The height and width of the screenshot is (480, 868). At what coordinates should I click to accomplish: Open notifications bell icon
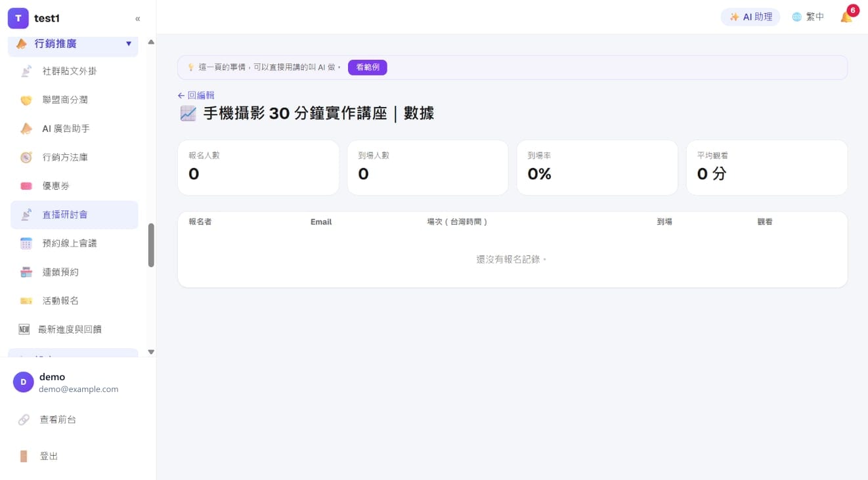click(x=846, y=17)
